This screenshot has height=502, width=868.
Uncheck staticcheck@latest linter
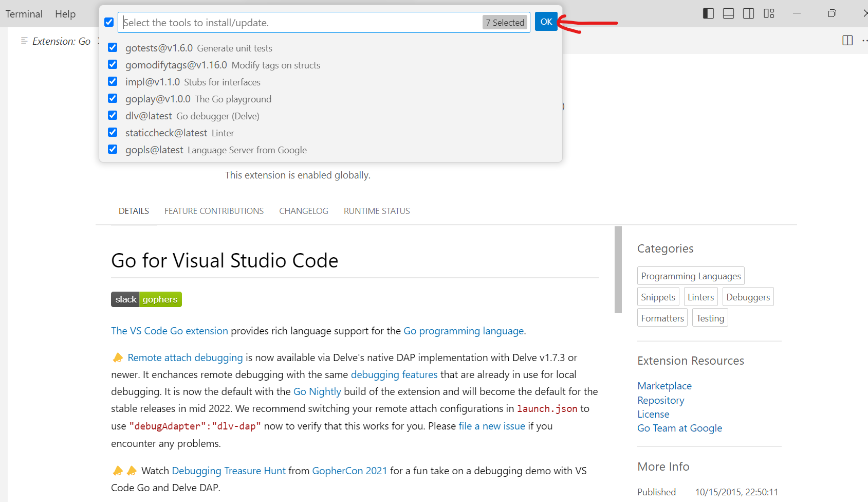[113, 132]
